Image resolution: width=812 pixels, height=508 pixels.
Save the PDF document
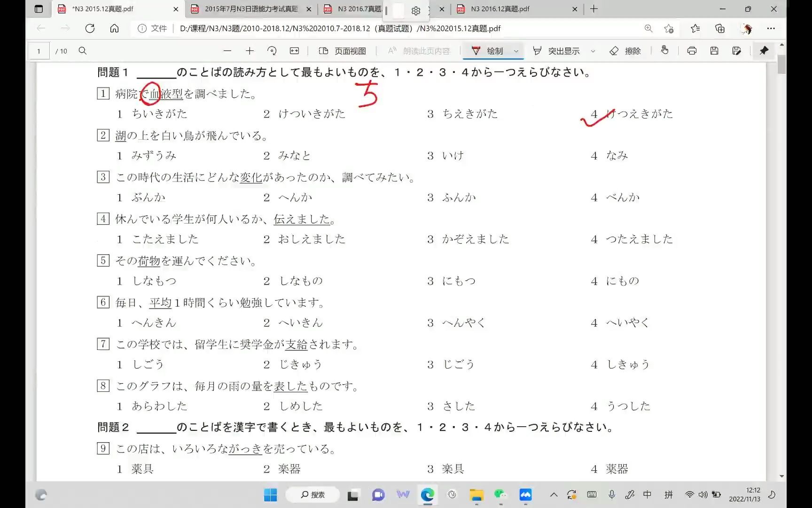(714, 51)
